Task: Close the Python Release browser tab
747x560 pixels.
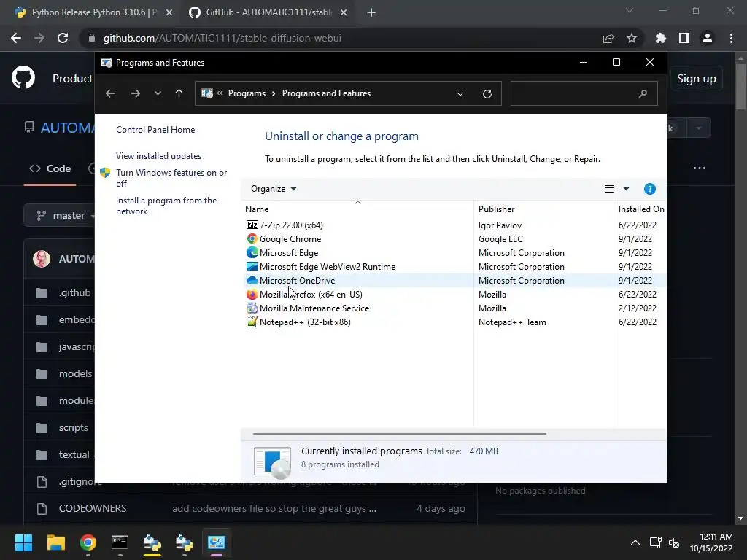Action: (x=169, y=12)
